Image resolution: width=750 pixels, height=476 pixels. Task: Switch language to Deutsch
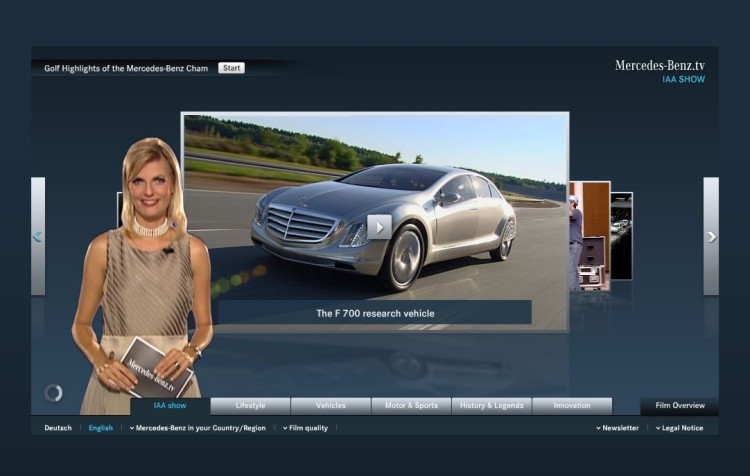click(x=58, y=428)
